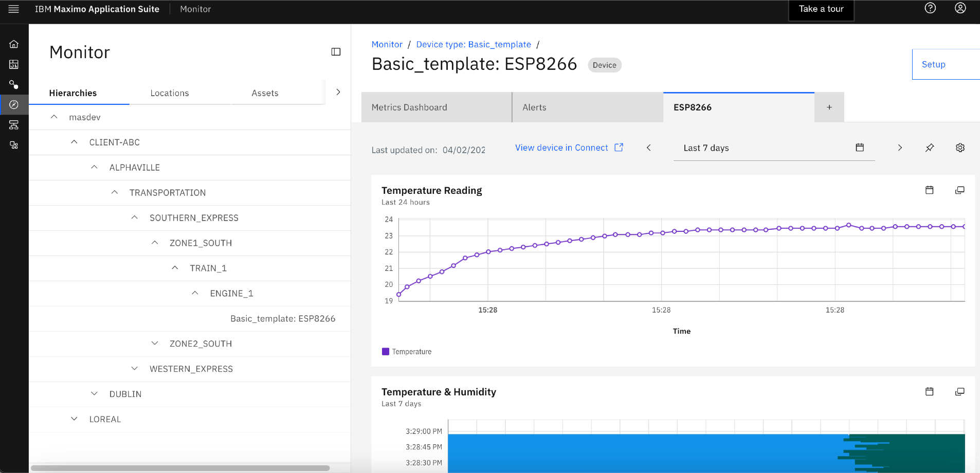Screen dimensions: 980x473
Task: Open calendar on Temperature Reading card
Action: tap(930, 190)
